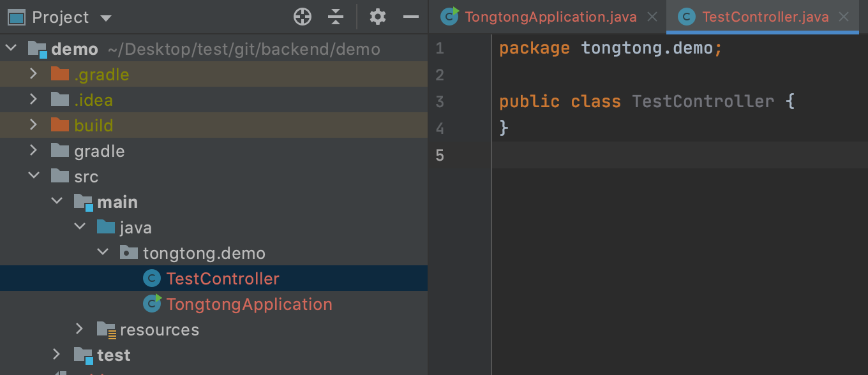Click class icon on TongtongApplication.java tab
The height and width of the screenshot is (375, 868).
pos(450,17)
